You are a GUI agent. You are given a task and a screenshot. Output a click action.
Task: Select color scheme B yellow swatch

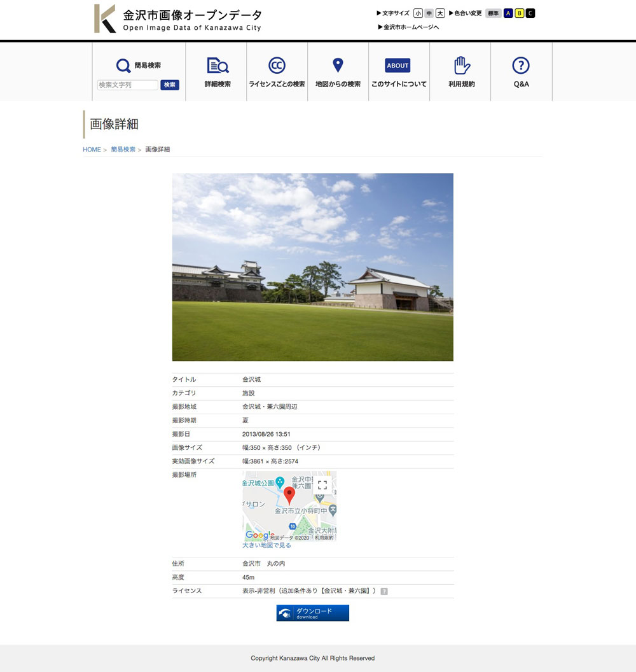click(519, 13)
